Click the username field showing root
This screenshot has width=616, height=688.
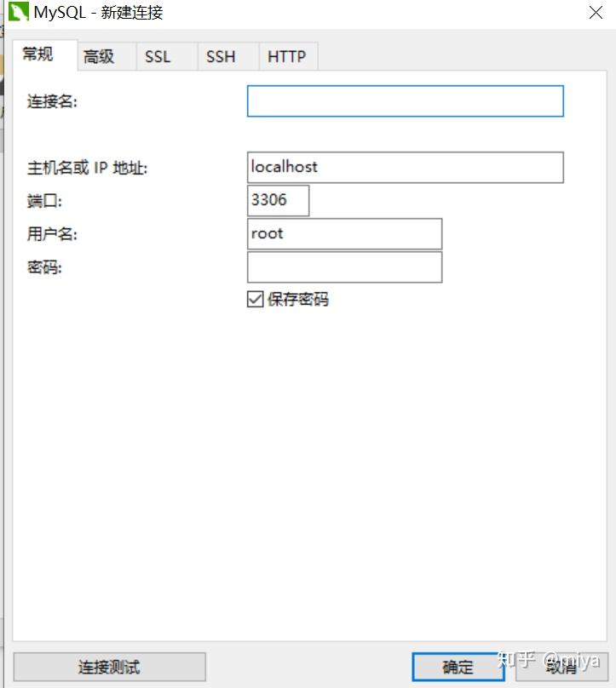345,234
